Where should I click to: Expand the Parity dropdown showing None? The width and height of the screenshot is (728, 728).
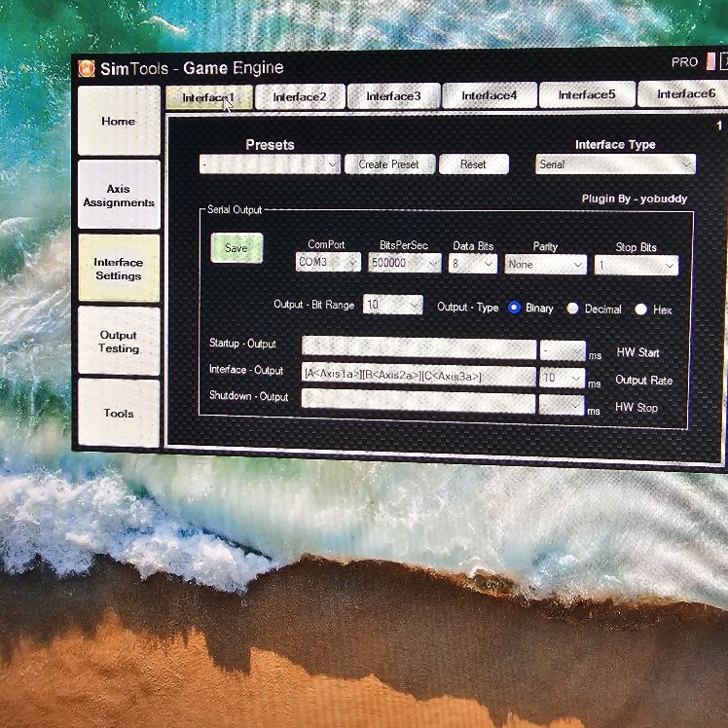[546, 265]
